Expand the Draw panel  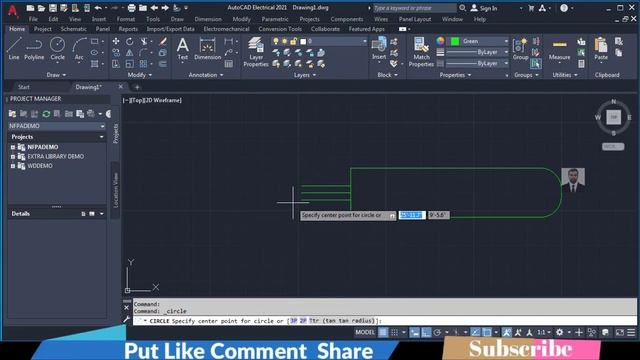click(56, 75)
